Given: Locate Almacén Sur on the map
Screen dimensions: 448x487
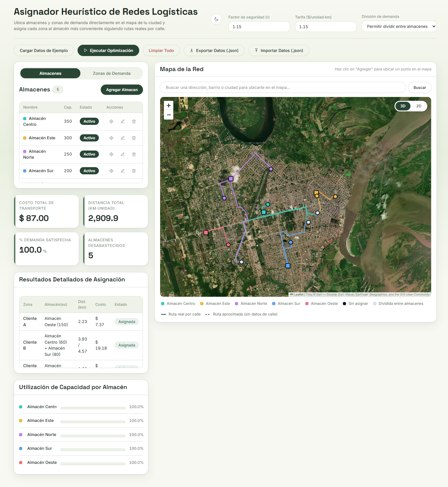Looking at the screenshot, I should pos(111,171).
